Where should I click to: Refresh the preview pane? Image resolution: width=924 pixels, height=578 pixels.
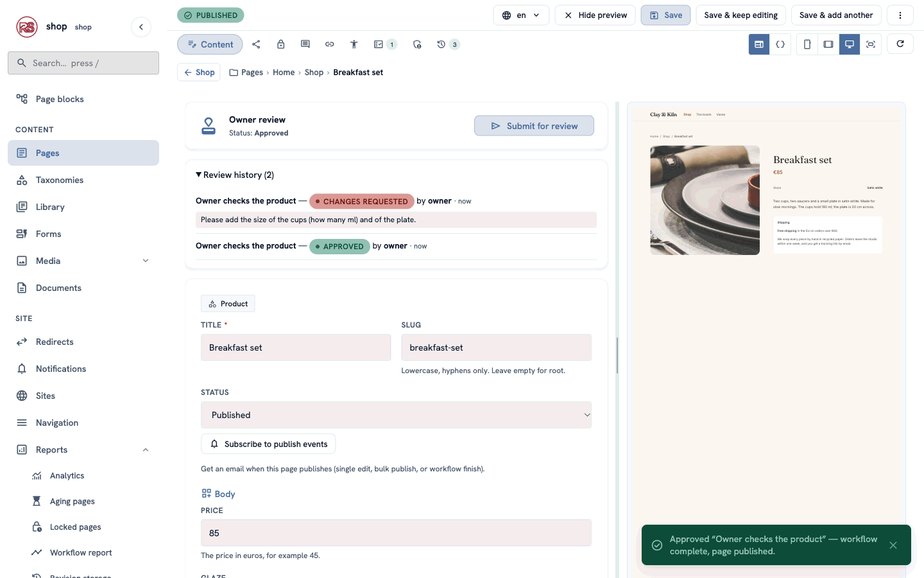pyautogui.click(x=900, y=44)
